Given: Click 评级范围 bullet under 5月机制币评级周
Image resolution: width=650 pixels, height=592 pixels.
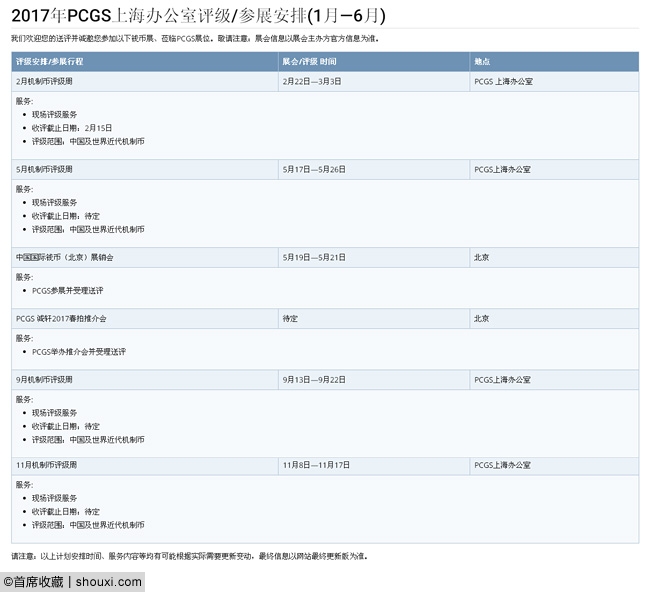Looking at the screenshot, I should pyautogui.click(x=88, y=229).
